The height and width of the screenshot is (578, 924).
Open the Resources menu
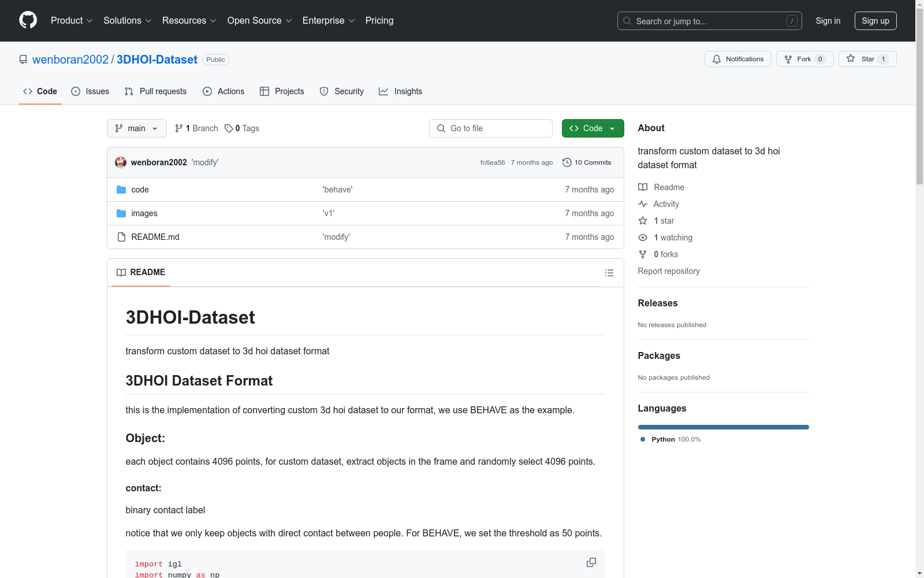click(189, 20)
